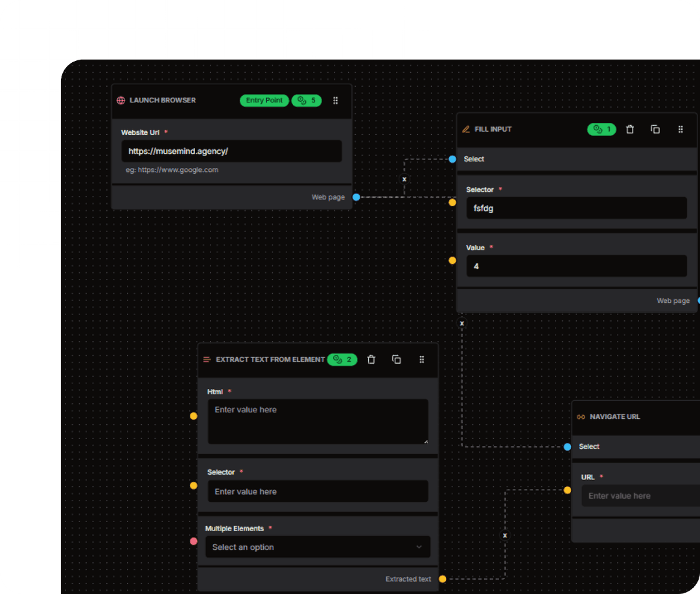Click the 5 credits badge on Launch Browser
The width and height of the screenshot is (700, 594).
(x=307, y=101)
